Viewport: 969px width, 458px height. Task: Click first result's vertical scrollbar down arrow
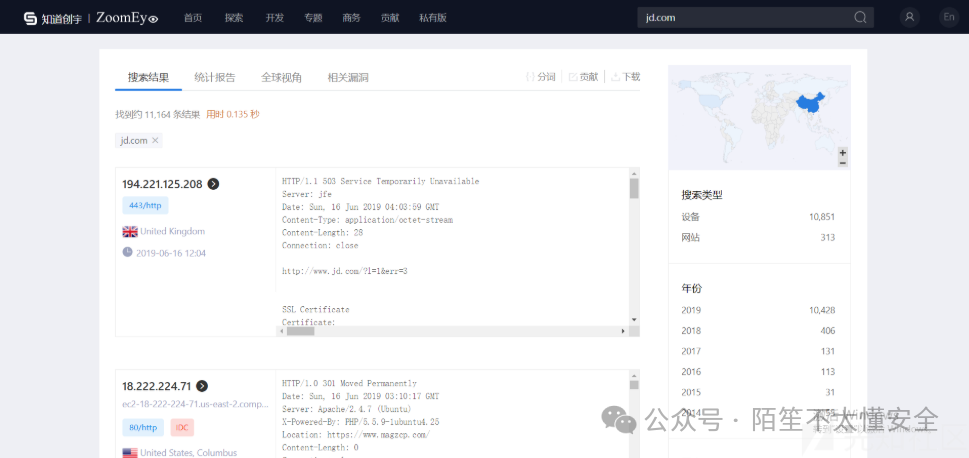pos(633,320)
